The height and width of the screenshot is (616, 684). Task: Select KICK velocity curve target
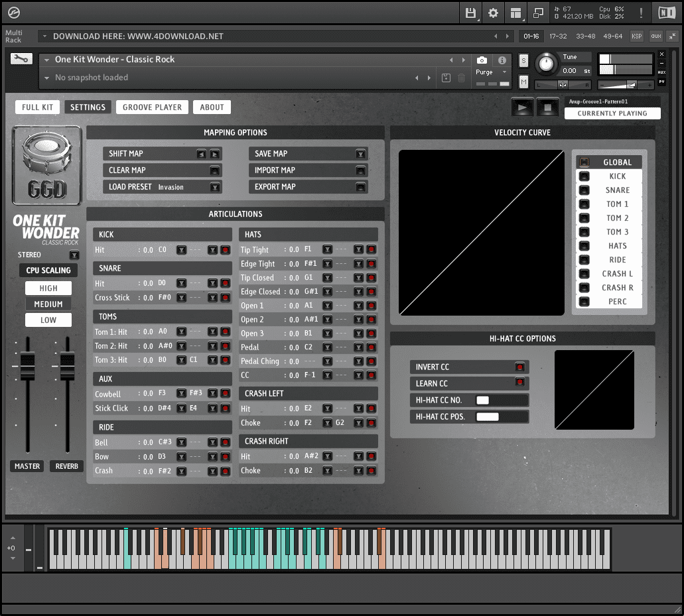[x=609, y=176]
